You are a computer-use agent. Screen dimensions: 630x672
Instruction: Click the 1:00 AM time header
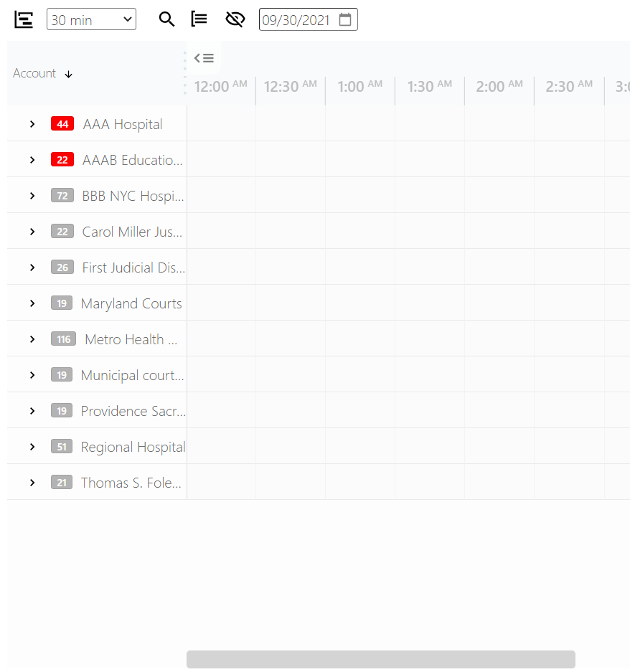pos(359,86)
